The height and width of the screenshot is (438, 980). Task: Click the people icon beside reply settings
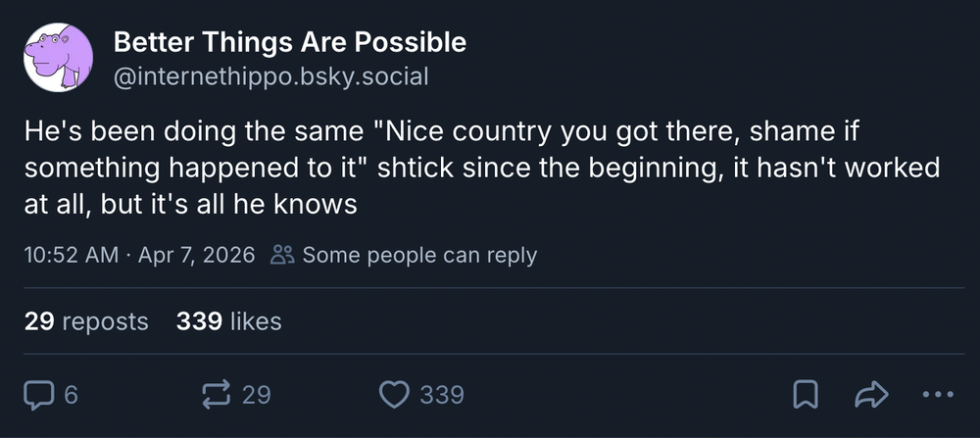[x=282, y=255]
